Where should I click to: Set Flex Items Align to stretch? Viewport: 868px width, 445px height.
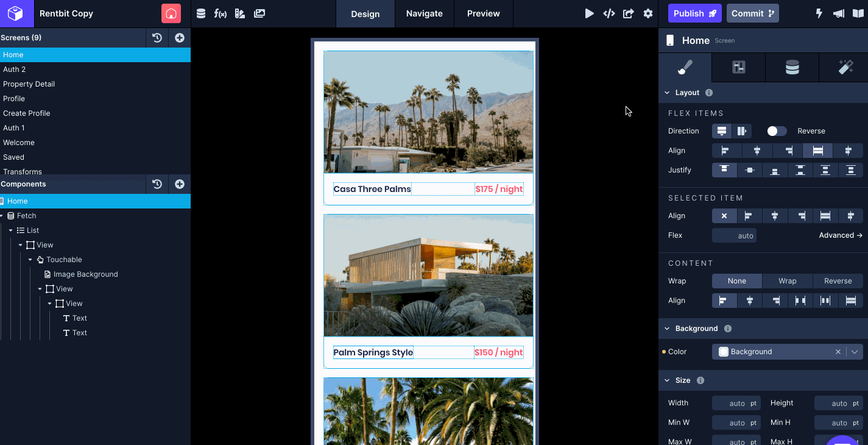818,151
